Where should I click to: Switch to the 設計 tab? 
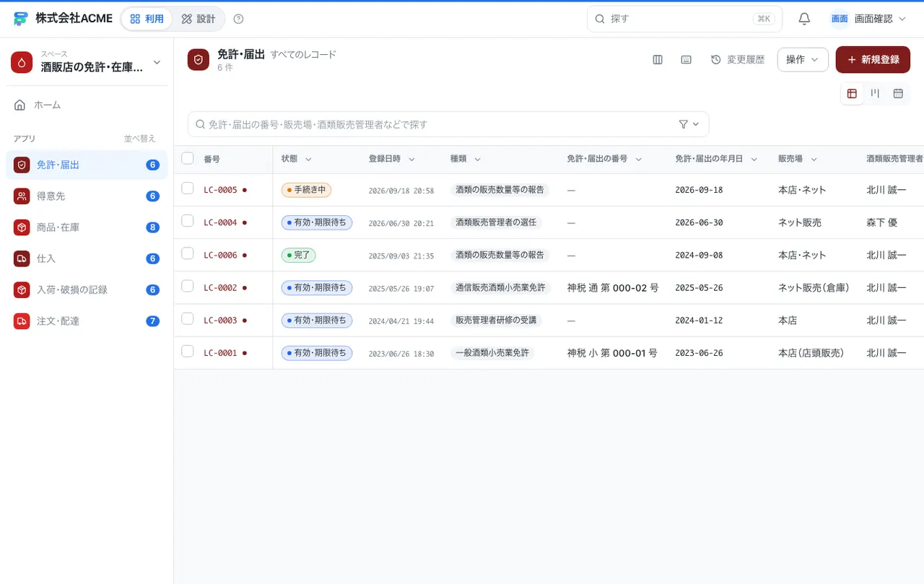199,19
